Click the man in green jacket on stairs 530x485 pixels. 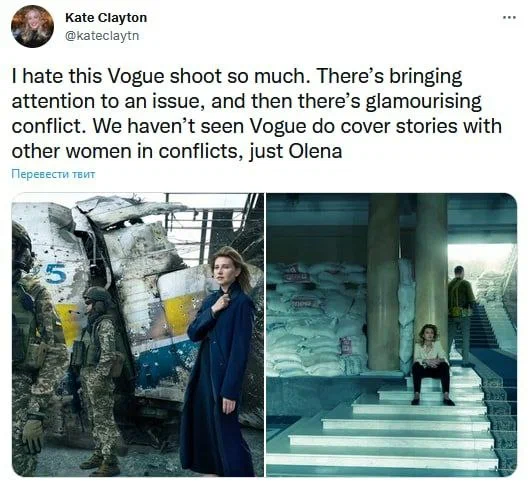tap(461, 313)
